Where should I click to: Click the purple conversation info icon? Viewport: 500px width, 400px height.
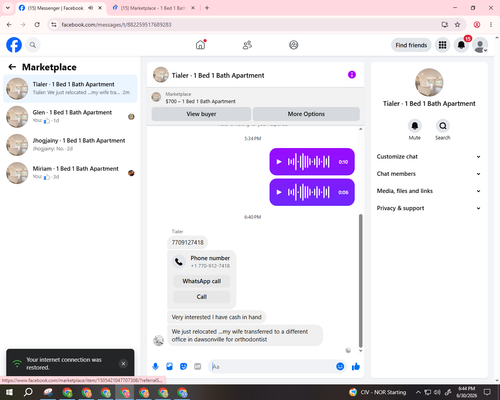point(352,75)
